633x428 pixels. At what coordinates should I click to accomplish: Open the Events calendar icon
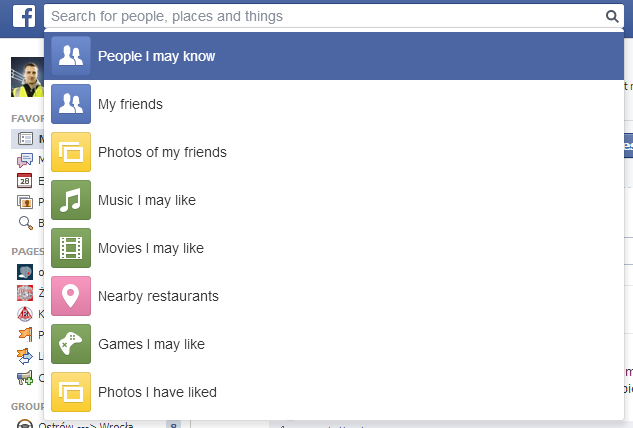click(x=25, y=180)
